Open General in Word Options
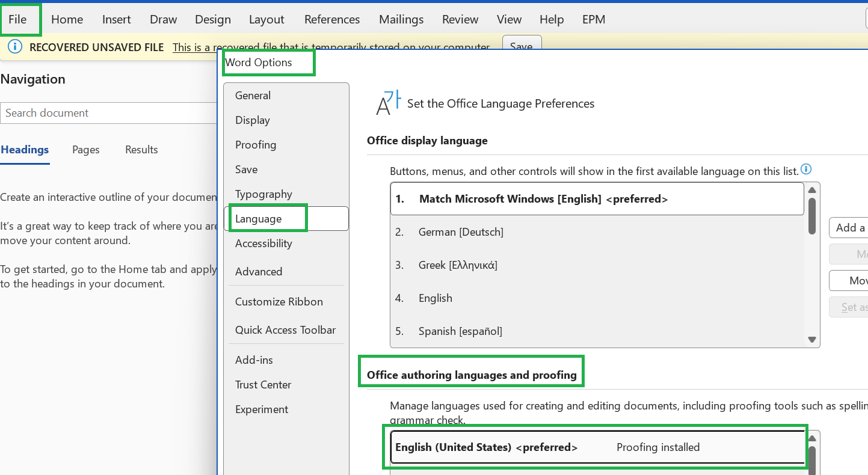 click(286, 96)
